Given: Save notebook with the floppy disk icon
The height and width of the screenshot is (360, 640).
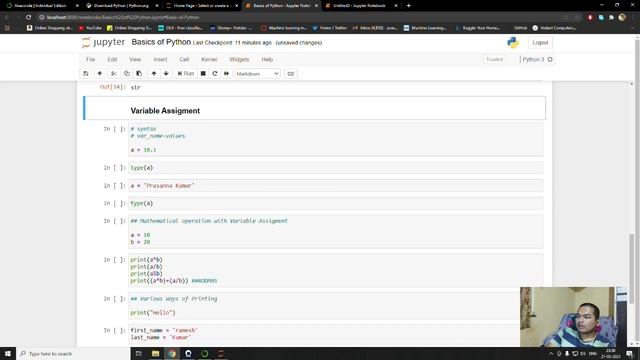Looking at the screenshot, I should [85, 73].
